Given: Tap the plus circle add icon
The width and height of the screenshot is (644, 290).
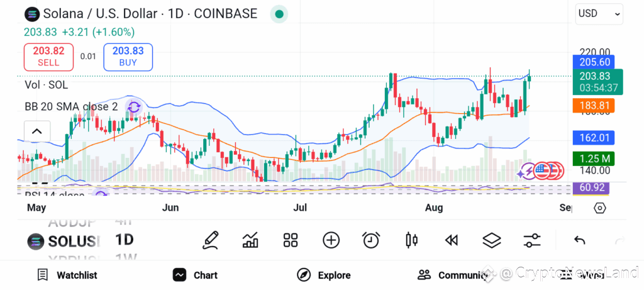Looking at the screenshot, I should pyautogui.click(x=331, y=240).
